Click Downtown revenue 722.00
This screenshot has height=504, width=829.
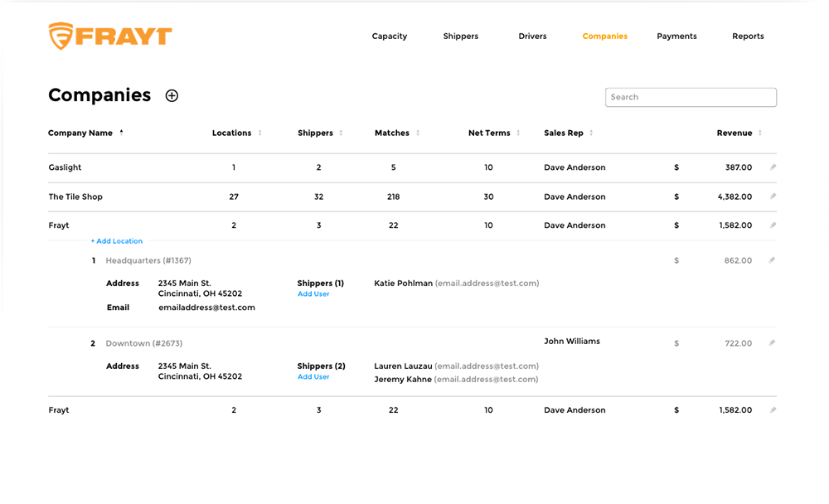click(x=739, y=343)
